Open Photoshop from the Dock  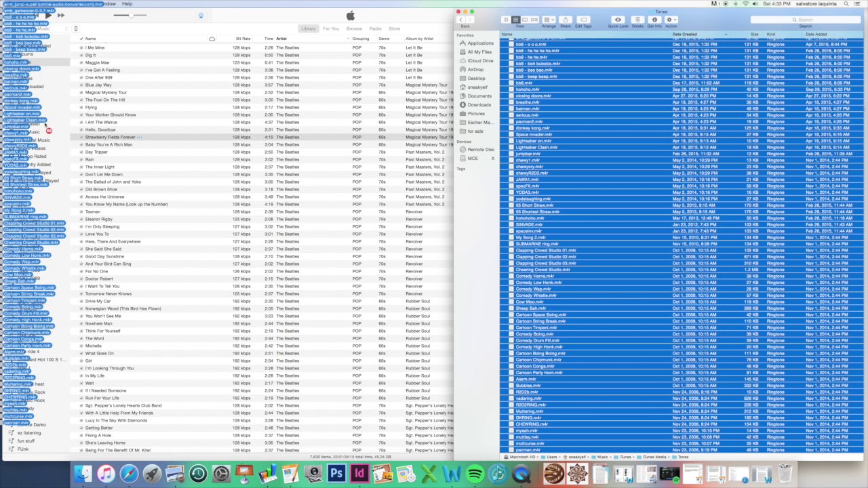[x=336, y=473]
